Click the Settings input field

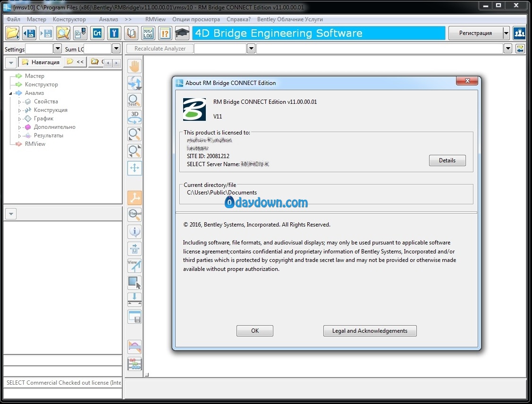39,49
